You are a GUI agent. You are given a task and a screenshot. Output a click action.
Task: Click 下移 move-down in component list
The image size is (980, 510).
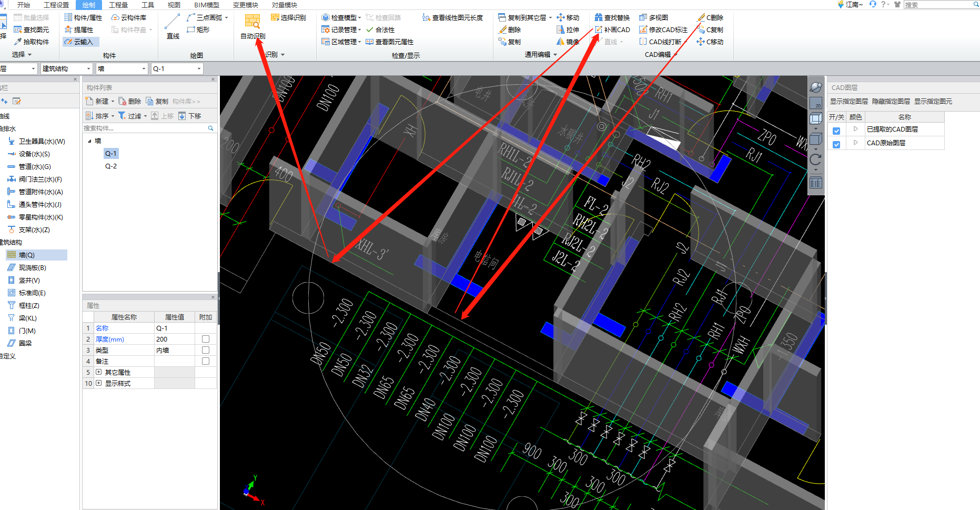190,116
